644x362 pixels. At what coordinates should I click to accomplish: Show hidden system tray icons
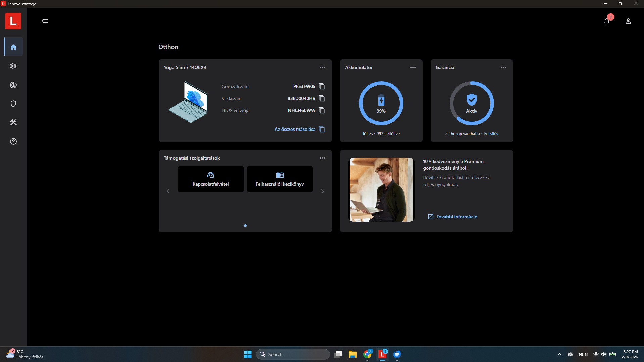pyautogui.click(x=559, y=354)
